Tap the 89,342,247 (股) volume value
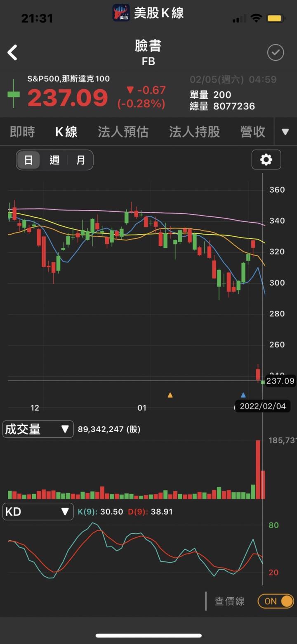This screenshot has height=644, width=297. [109, 429]
